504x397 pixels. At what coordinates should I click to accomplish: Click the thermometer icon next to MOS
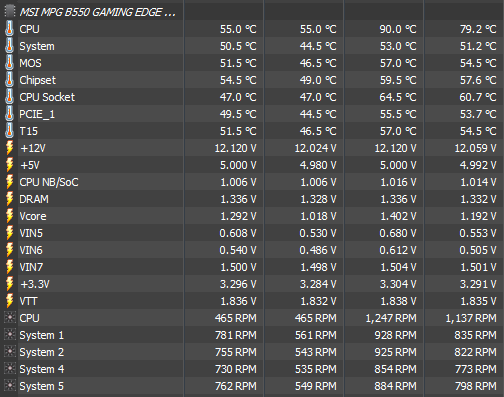(x=10, y=63)
